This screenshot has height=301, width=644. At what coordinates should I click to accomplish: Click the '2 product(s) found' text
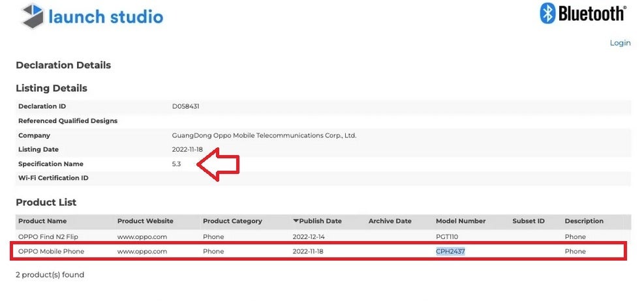pos(50,275)
